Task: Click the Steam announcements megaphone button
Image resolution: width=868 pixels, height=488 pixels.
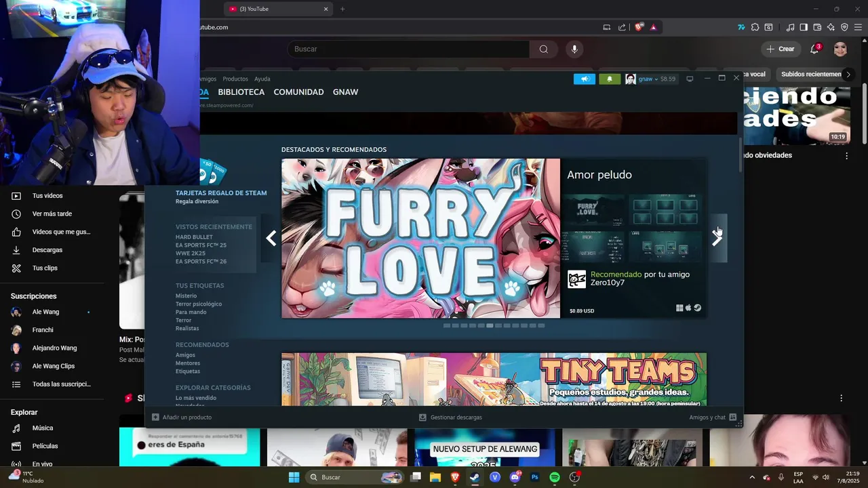Action: coord(585,79)
